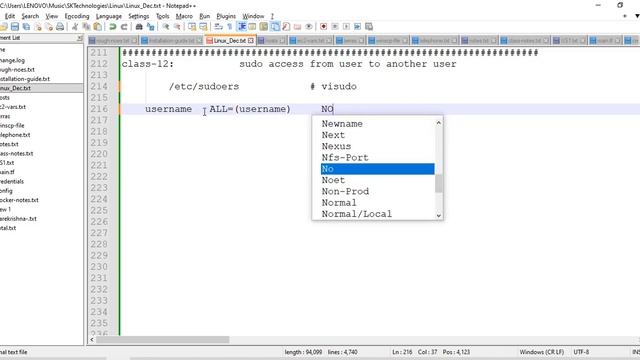Switch to the installation-guide.txt tab
This screenshot has height=360, width=640.
171,40
